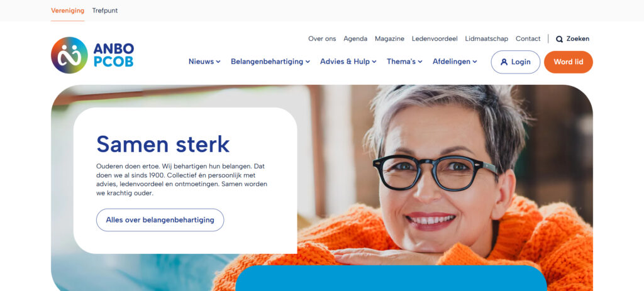Click the ANBO PCOB circular logo
This screenshot has width=644, height=291.
click(69, 55)
